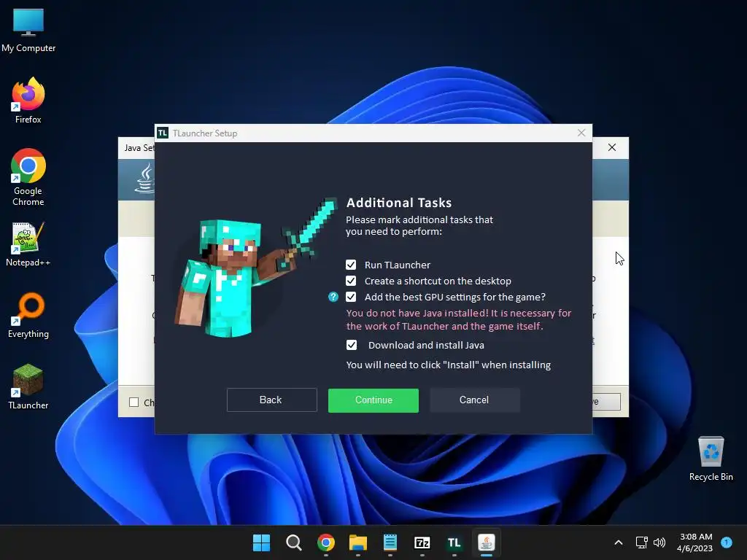Open 7-Zip from the taskbar
Viewport: 747px width, 560px height.
click(422, 542)
